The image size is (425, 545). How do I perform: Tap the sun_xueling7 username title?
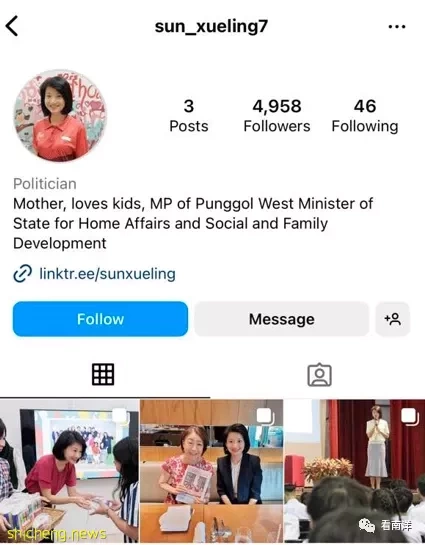tap(211, 26)
